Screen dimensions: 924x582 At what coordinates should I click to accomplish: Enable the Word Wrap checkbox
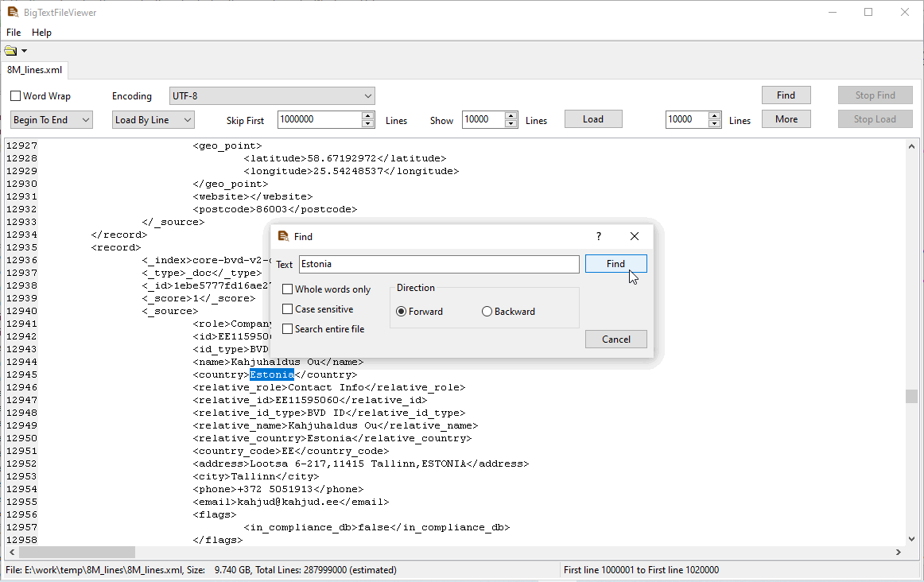(x=16, y=96)
